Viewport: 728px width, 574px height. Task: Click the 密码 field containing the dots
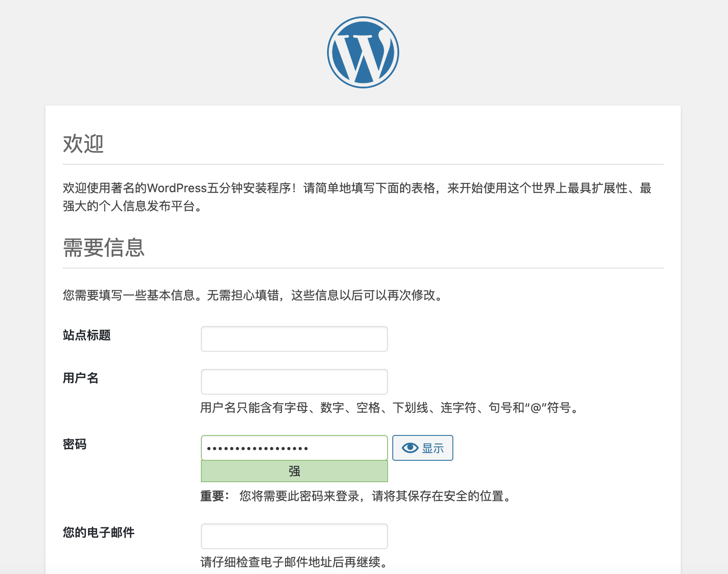click(294, 447)
